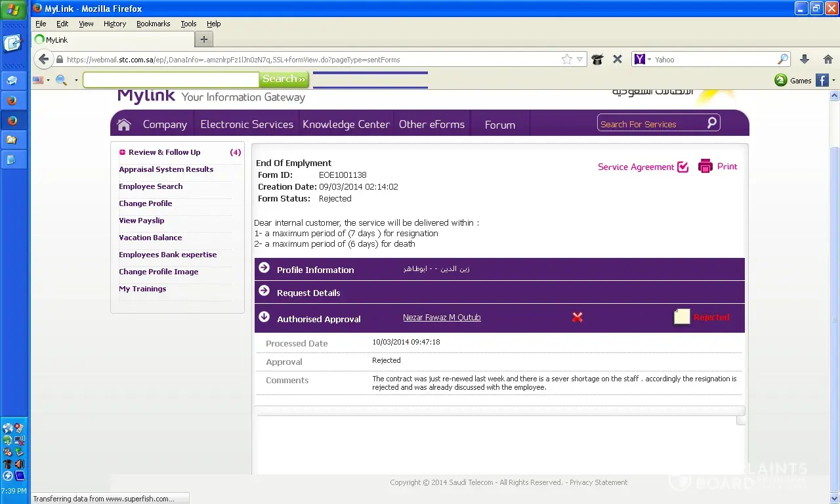
Task: Collapse the Authorised Approval section
Action: click(264, 317)
